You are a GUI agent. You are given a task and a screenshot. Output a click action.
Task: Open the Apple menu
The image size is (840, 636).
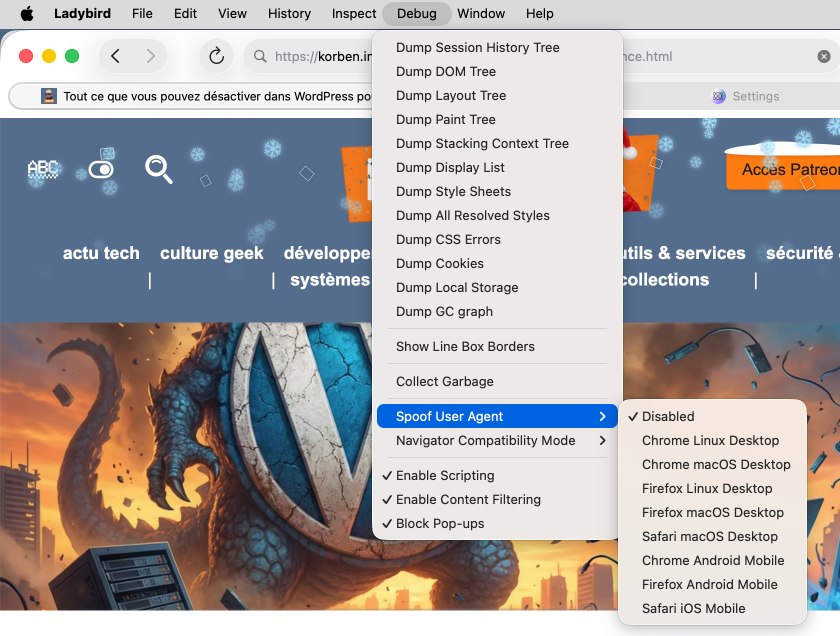[26, 14]
